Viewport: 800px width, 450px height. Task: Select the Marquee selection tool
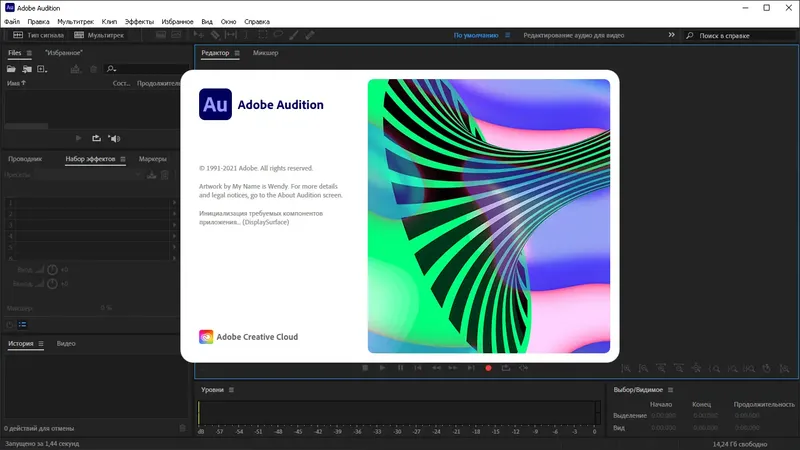(263, 35)
